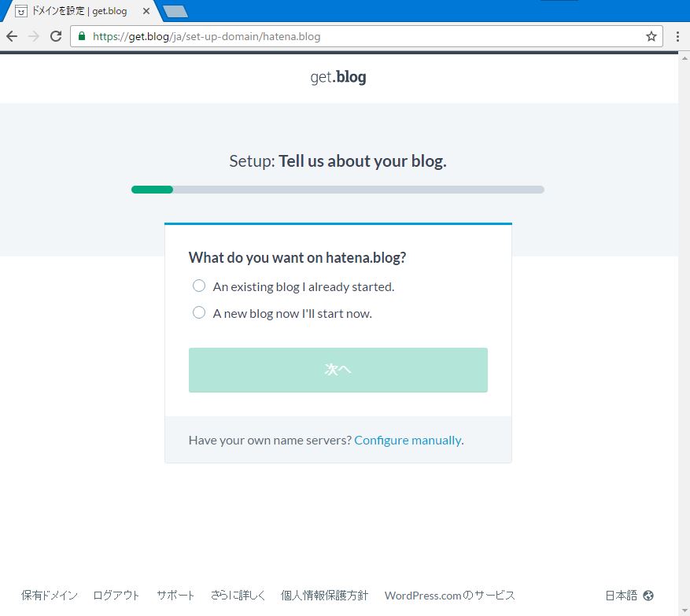Screen dimensions: 690x616
Task: Click 'What do you want on hatena.blog?' text
Action: tap(297, 257)
